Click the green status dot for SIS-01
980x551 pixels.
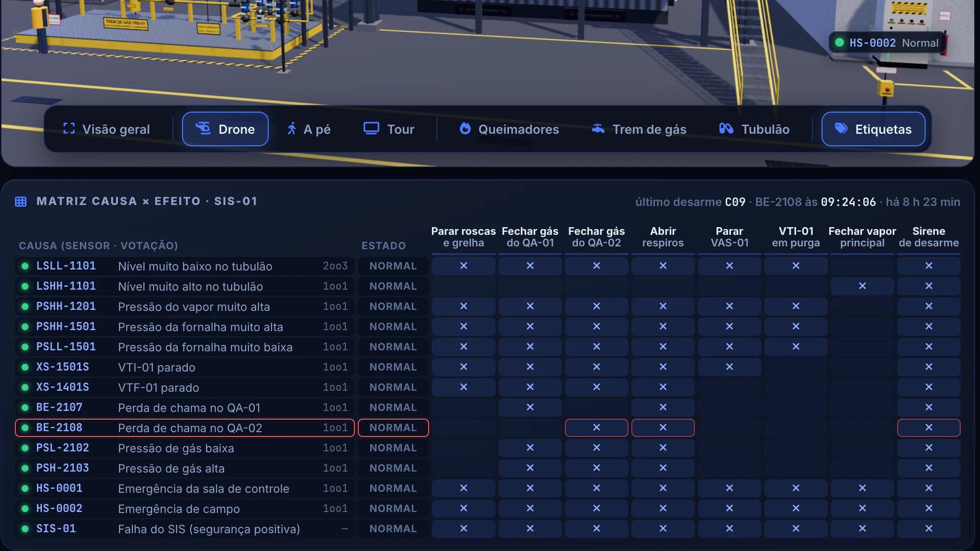click(x=25, y=528)
